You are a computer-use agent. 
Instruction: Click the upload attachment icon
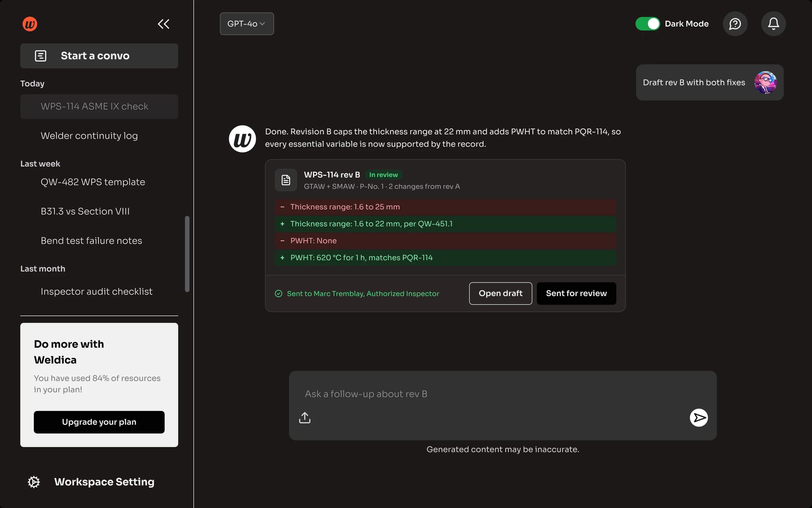click(x=304, y=418)
